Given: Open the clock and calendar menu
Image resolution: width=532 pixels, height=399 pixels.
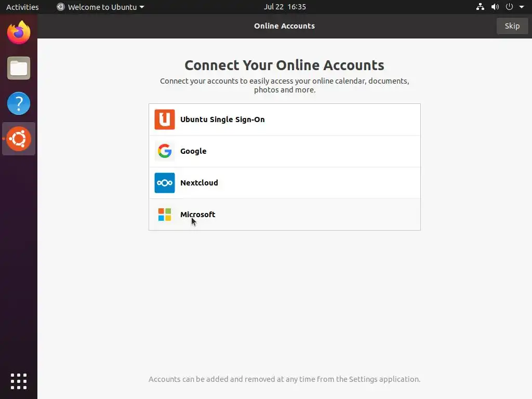Looking at the screenshot, I should pos(285,7).
